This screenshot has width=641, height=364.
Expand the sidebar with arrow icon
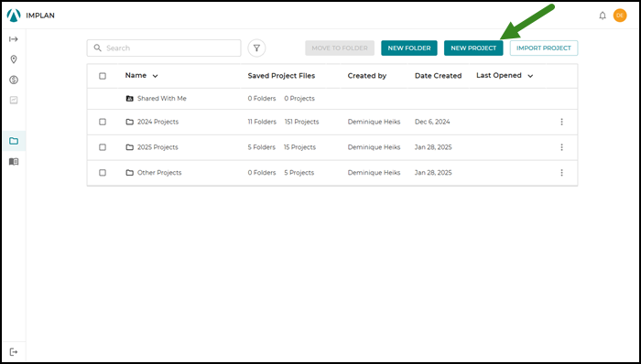point(14,39)
